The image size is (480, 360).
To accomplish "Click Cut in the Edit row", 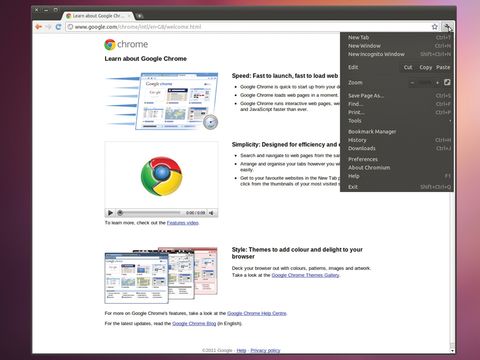I will coord(408,67).
